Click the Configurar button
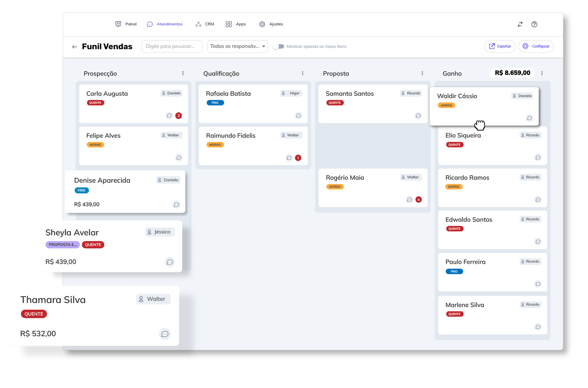The height and width of the screenshot is (388, 588). click(x=535, y=46)
